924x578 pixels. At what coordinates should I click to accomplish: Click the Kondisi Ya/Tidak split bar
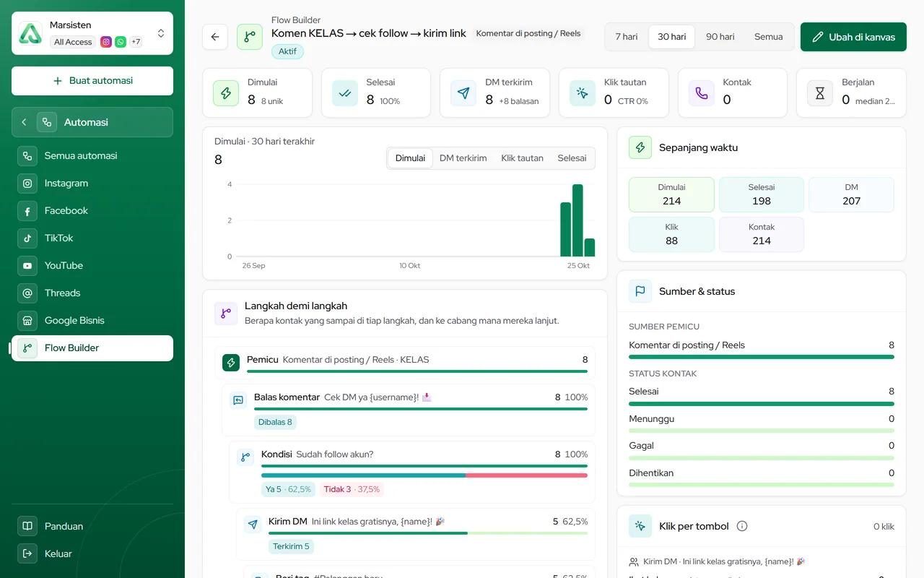pyautogui.click(x=424, y=475)
